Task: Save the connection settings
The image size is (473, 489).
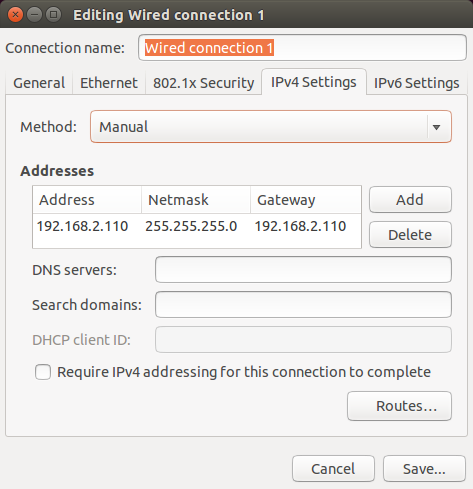Action: [x=424, y=469]
